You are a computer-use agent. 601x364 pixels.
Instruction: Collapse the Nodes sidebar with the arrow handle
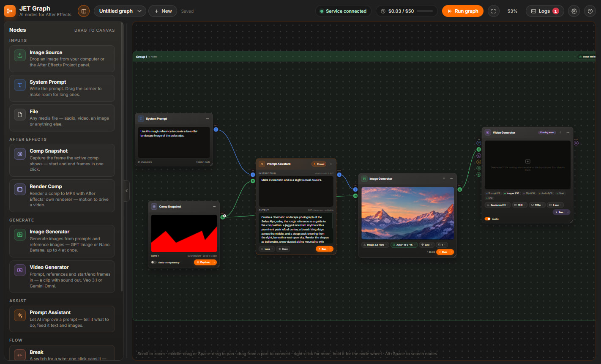tap(127, 191)
